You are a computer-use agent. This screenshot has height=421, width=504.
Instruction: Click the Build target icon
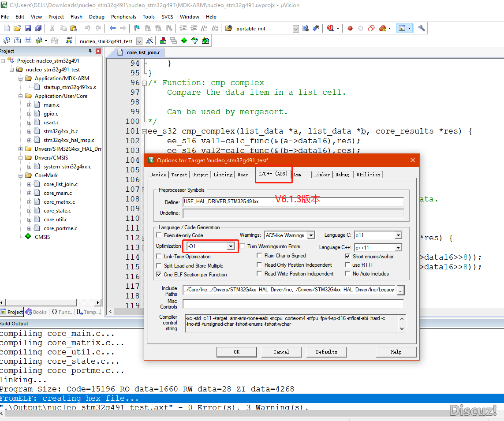pyautogui.click(x=18, y=41)
